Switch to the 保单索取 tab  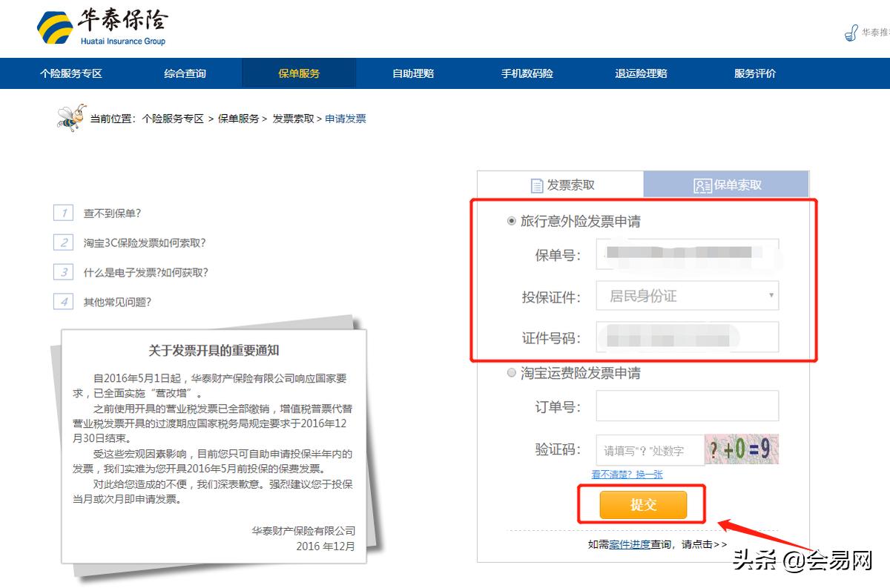pos(727,185)
